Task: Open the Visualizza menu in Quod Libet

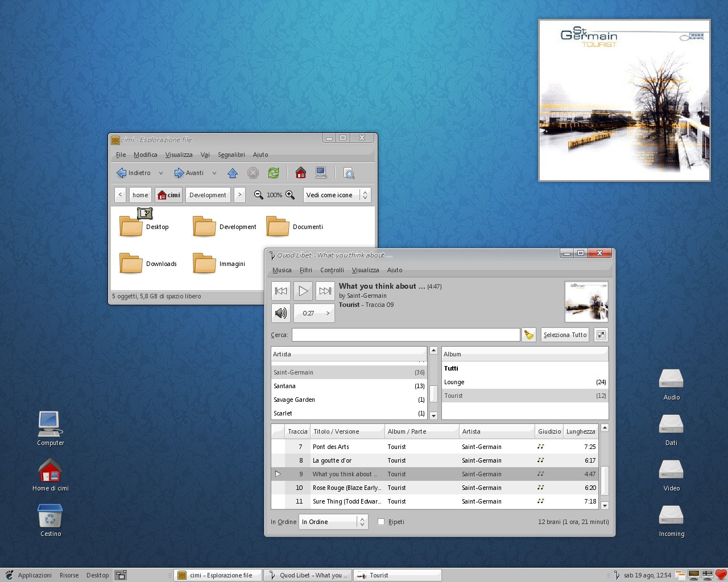Action: [365, 270]
